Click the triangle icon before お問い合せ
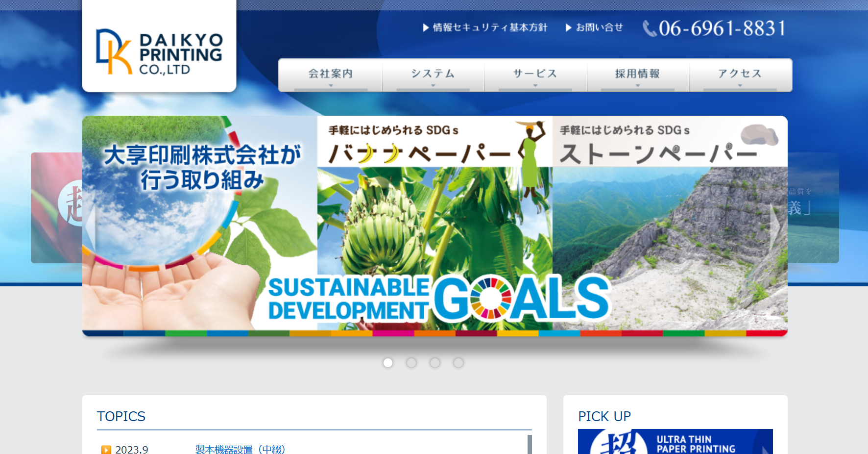 pos(568,27)
